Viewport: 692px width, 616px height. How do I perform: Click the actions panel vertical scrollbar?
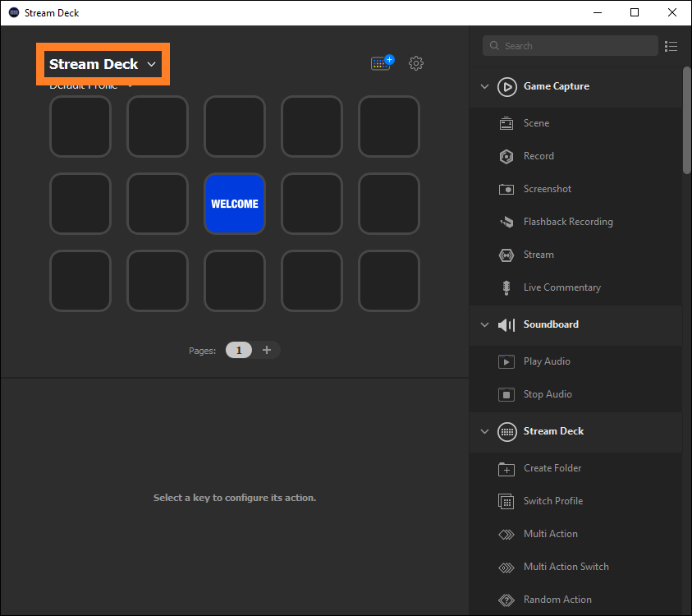point(687,120)
